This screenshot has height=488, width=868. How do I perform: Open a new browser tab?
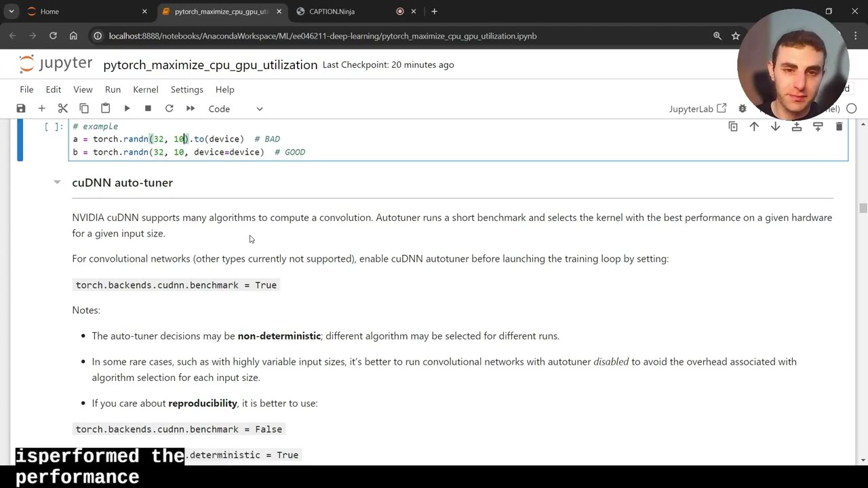[434, 12]
